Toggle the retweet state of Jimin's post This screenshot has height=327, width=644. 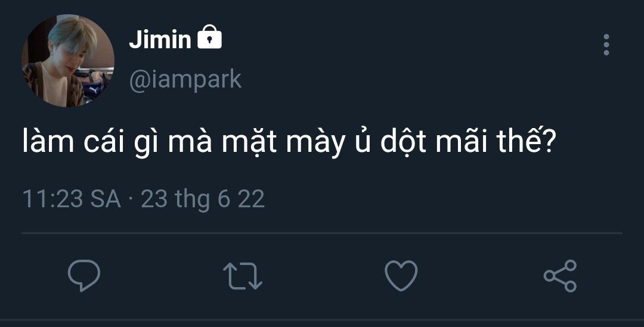pyautogui.click(x=242, y=276)
